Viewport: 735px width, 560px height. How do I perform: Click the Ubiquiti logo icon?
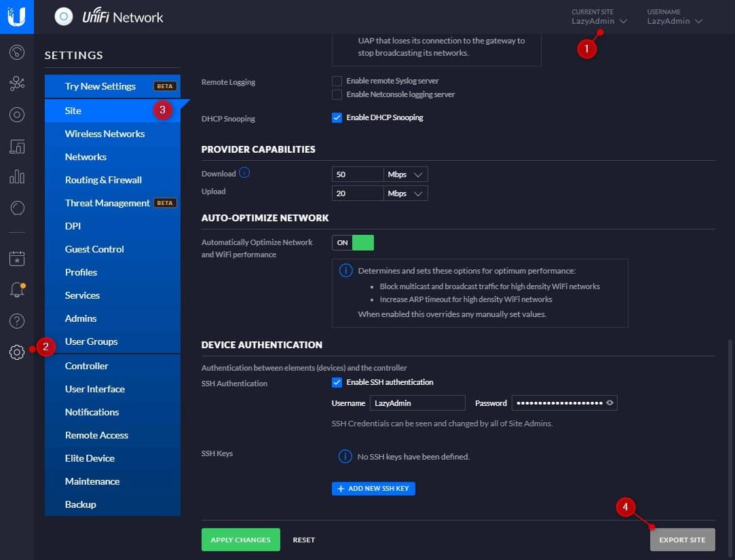point(16,16)
